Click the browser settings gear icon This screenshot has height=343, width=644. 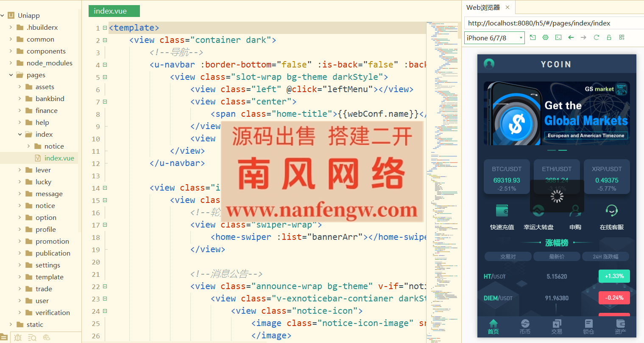(x=546, y=37)
